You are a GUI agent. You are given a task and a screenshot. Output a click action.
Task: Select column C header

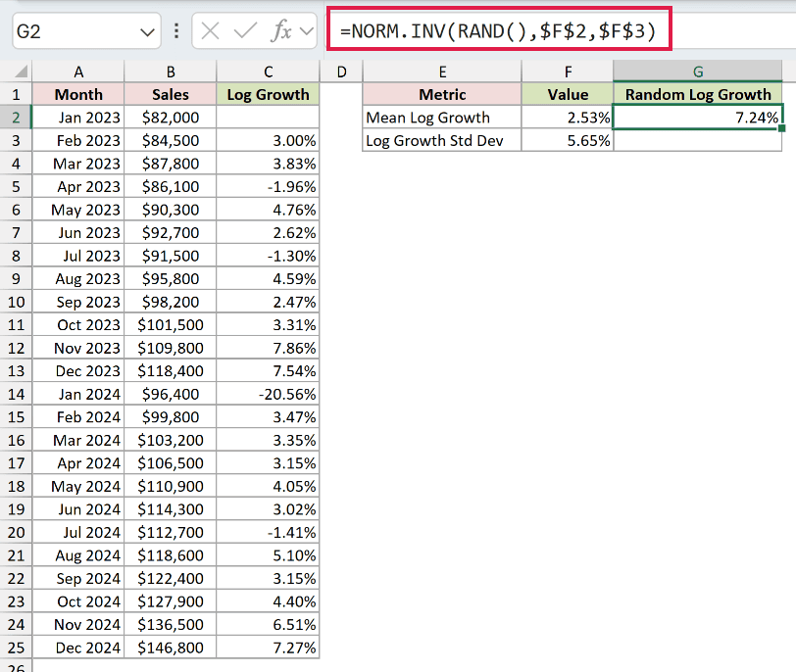click(268, 72)
